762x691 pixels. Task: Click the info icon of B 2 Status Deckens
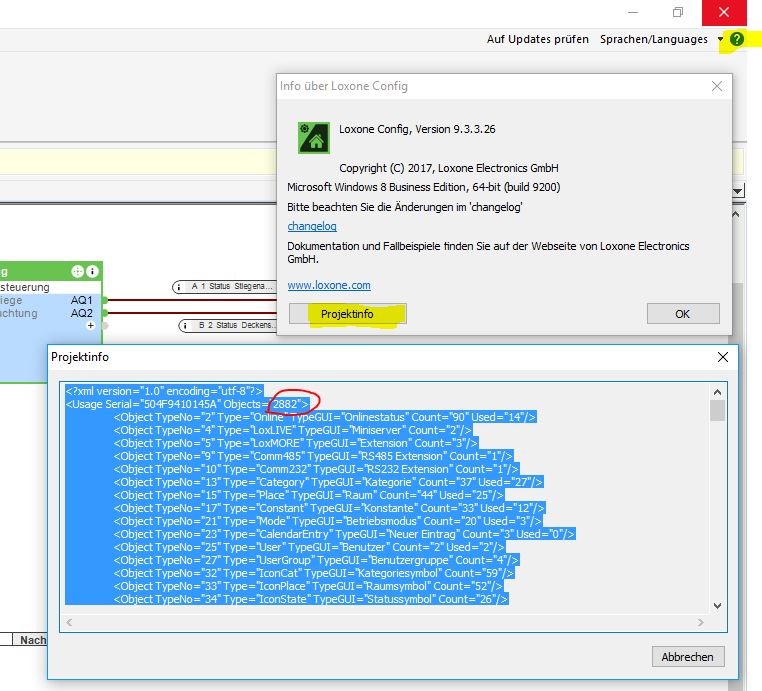point(185,326)
